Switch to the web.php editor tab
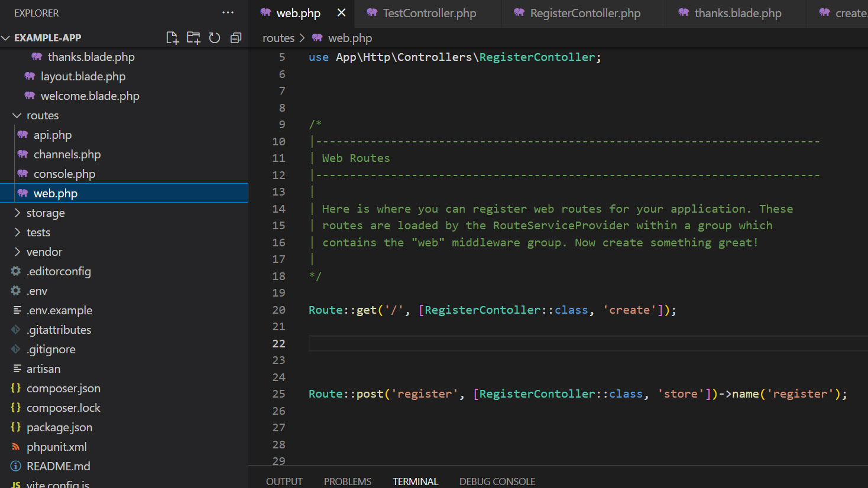Screen dimensions: 868x488 click(x=298, y=13)
